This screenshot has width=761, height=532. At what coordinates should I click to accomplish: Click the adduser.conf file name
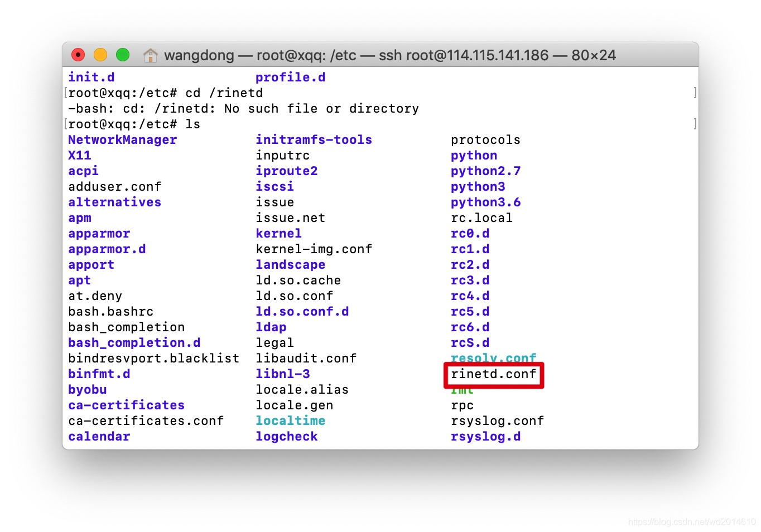pyautogui.click(x=115, y=187)
